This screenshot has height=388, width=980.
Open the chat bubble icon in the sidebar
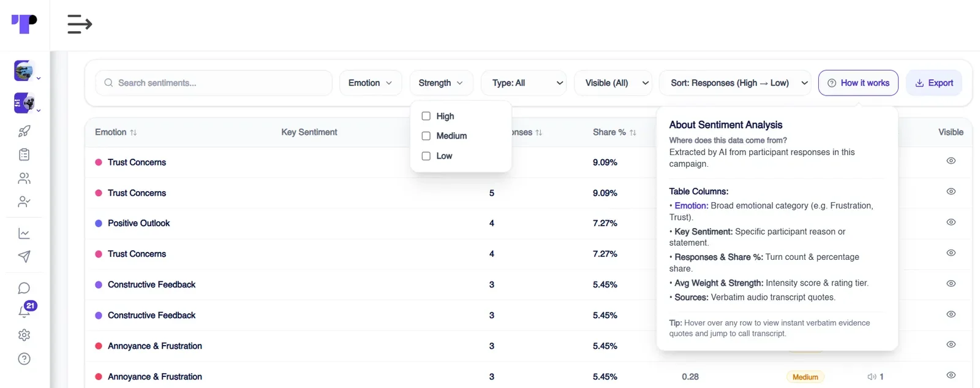tap(24, 288)
